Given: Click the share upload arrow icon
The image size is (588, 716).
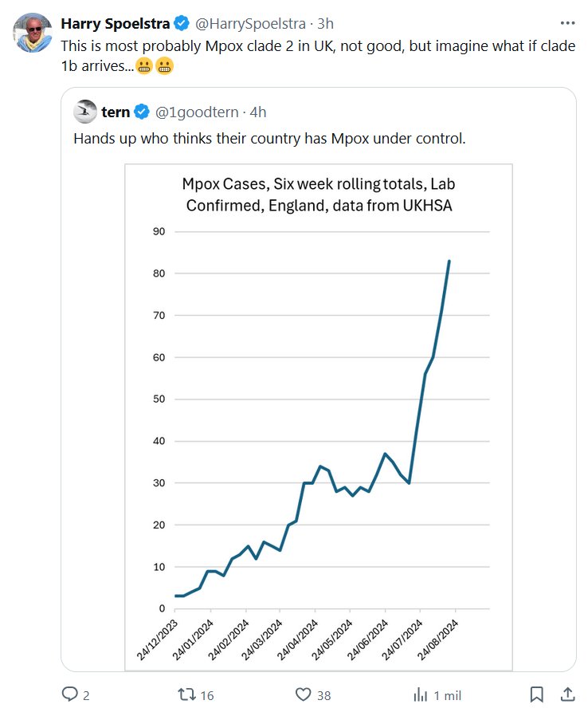Looking at the screenshot, I should pyautogui.click(x=567, y=694).
